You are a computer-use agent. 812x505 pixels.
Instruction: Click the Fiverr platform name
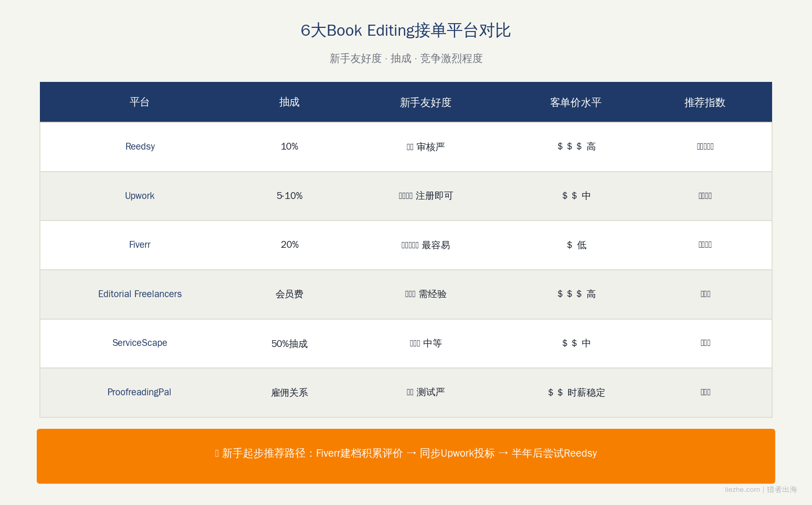pos(140,245)
